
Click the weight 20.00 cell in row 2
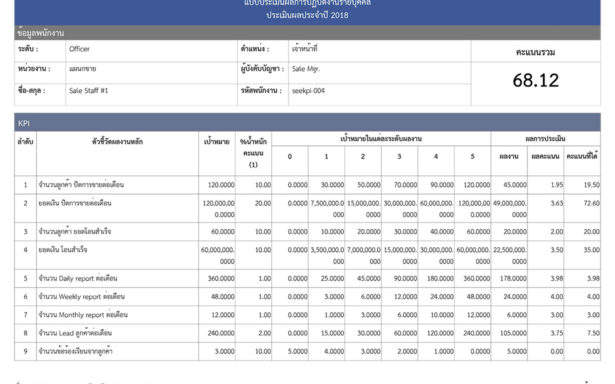pyautogui.click(x=262, y=203)
